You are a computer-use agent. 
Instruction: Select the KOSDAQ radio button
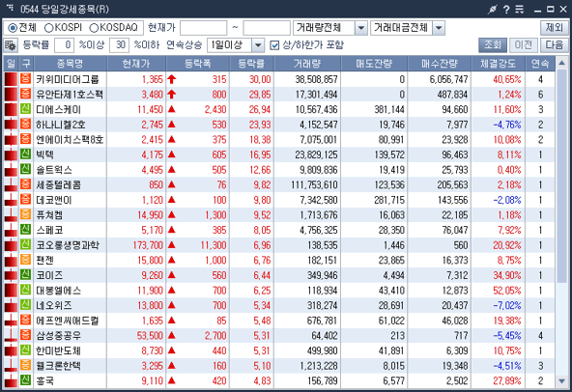94,28
